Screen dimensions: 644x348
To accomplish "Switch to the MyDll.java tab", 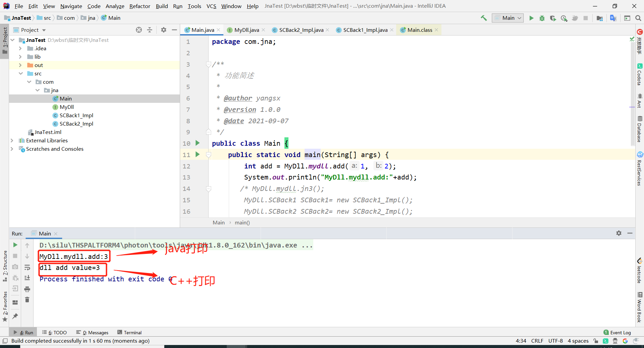I will (x=246, y=30).
